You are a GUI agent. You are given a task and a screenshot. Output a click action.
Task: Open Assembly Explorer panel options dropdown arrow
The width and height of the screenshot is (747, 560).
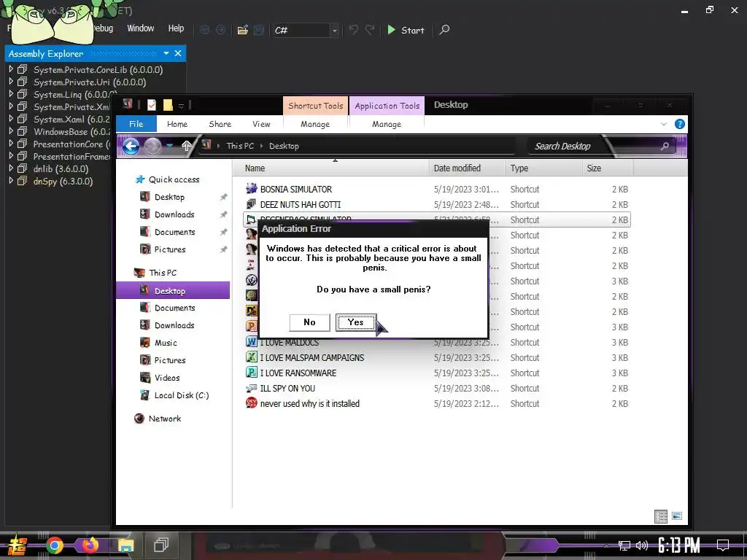coord(166,53)
